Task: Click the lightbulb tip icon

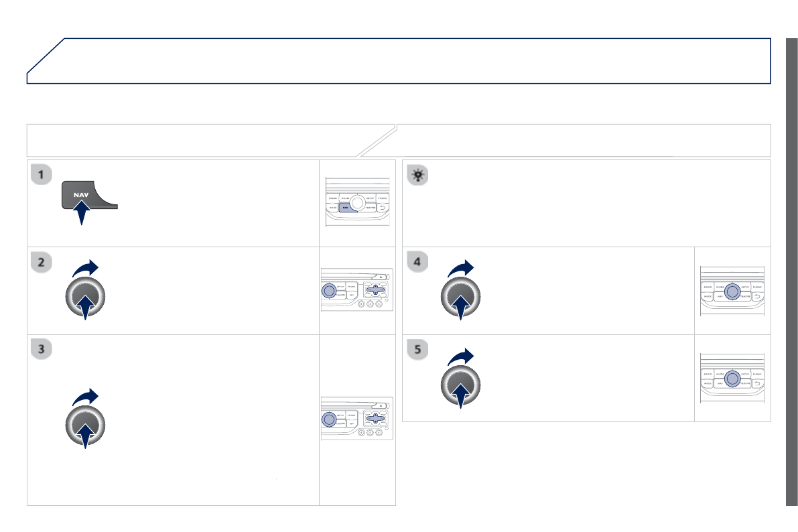Action: coord(417,175)
